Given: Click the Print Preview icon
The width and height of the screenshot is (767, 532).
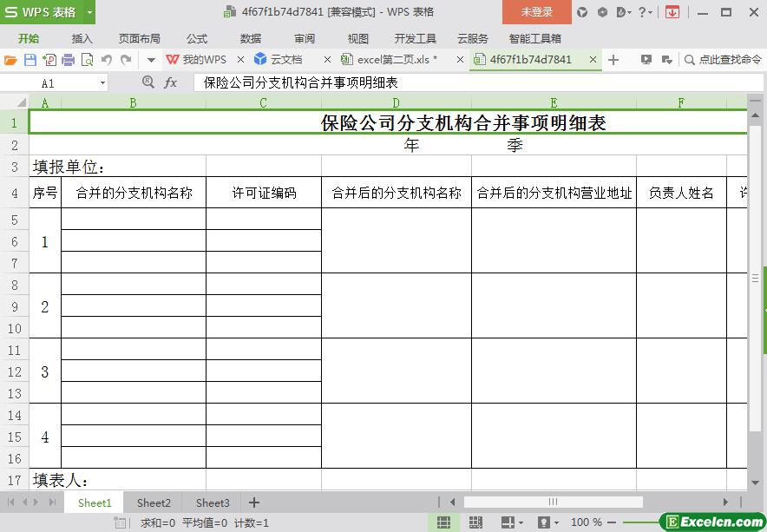Looking at the screenshot, I should pyautogui.click(x=87, y=60).
